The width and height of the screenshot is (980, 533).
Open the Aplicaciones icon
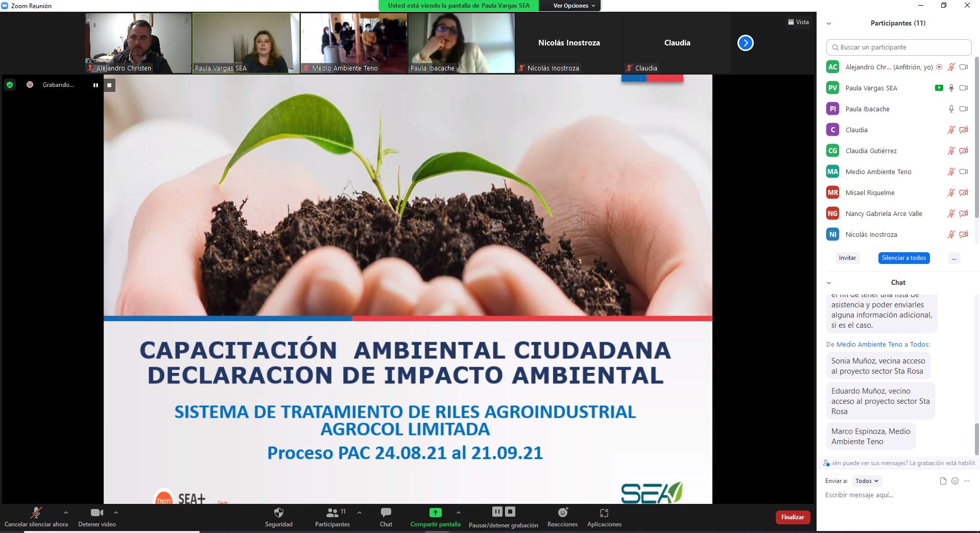(x=604, y=513)
